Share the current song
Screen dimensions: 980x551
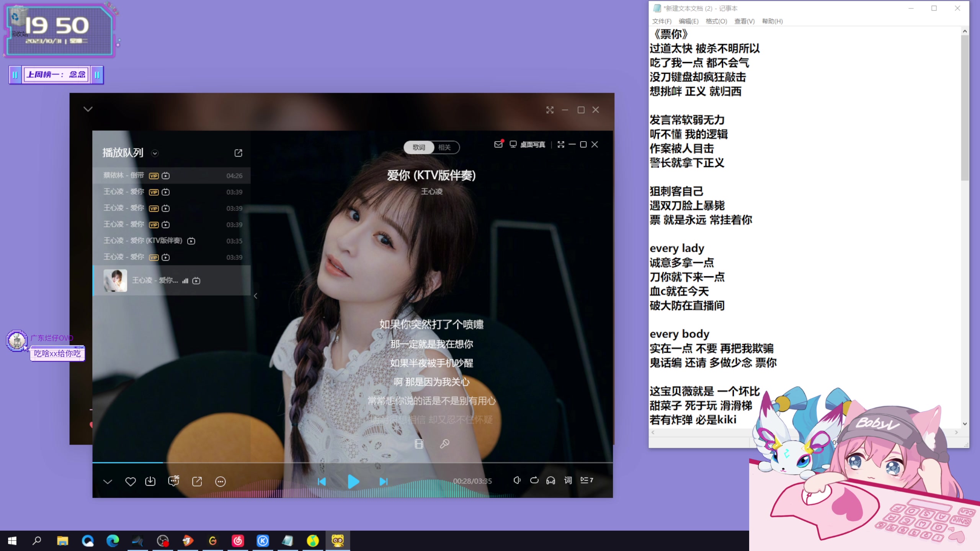pyautogui.click(x=197, y=481)
